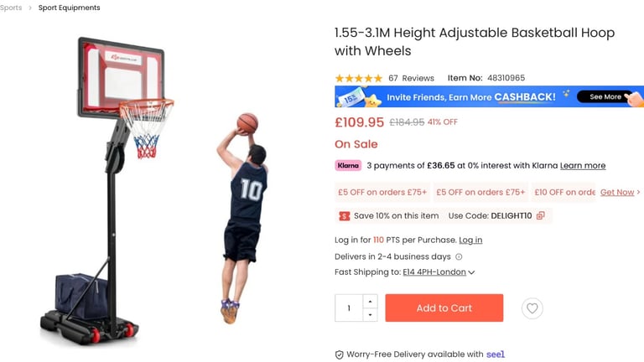The height and width of the screenshot is (362, 644).
Task: Expand the E14 4PH-London shipping dropdown
Action: click(471, 272)
